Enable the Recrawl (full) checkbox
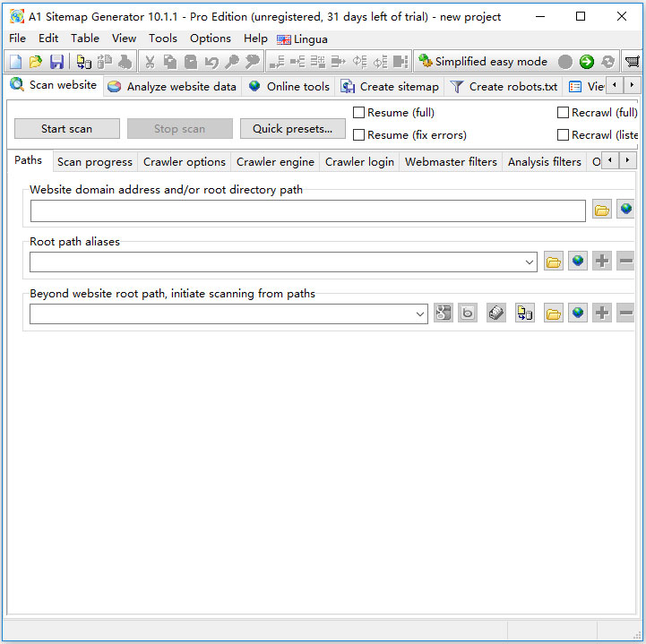 563,113
